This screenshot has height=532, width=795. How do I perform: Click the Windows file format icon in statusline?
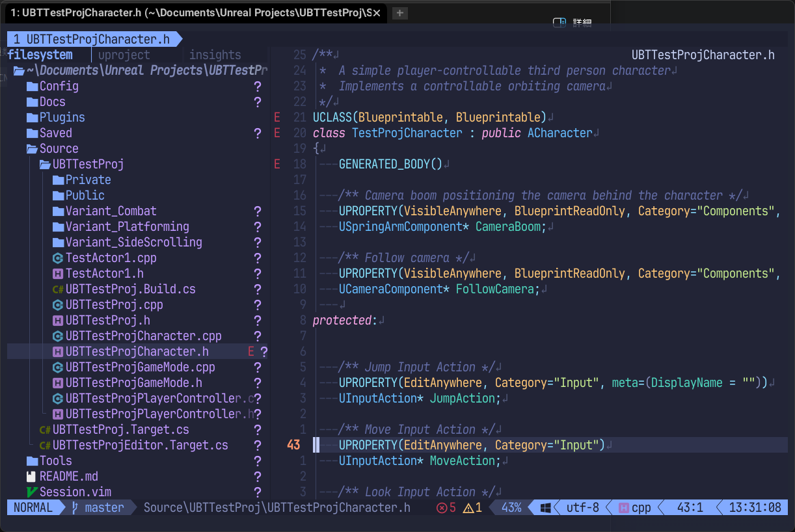[545, 508]
